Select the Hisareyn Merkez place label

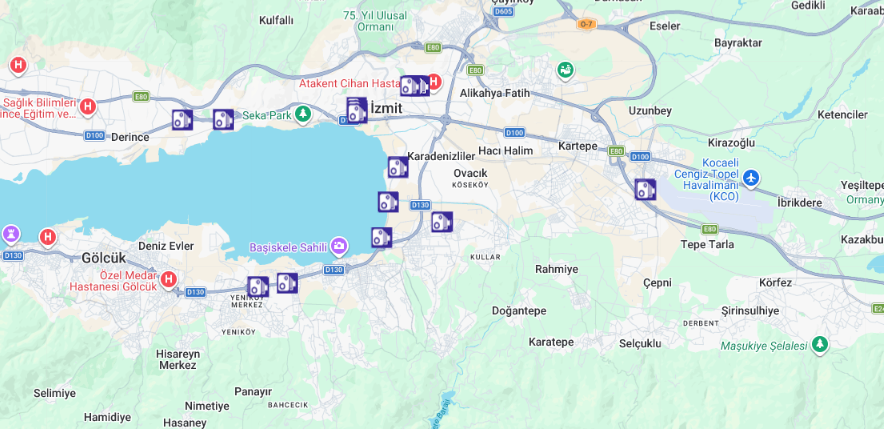point(178,359)
